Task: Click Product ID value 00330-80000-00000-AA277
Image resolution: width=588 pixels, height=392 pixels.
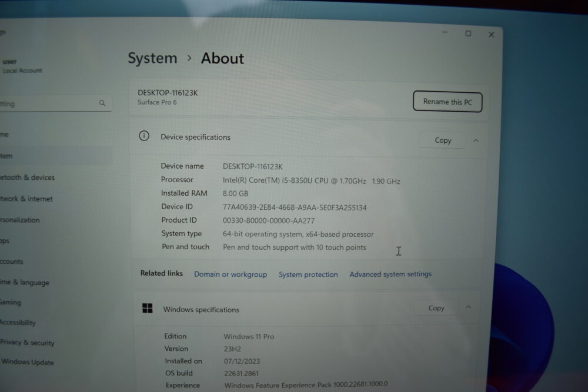Action: (269, 221)
